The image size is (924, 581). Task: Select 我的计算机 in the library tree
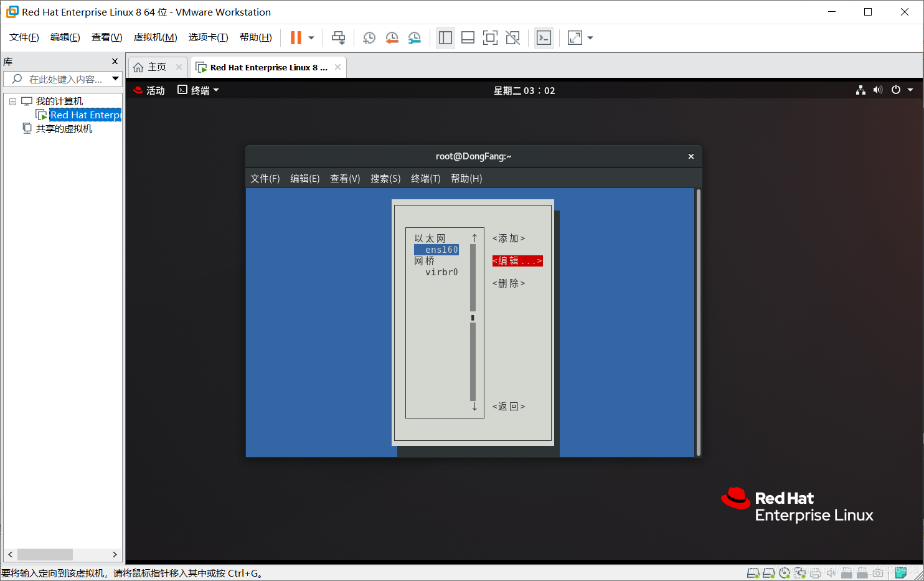tap(59, 102)
